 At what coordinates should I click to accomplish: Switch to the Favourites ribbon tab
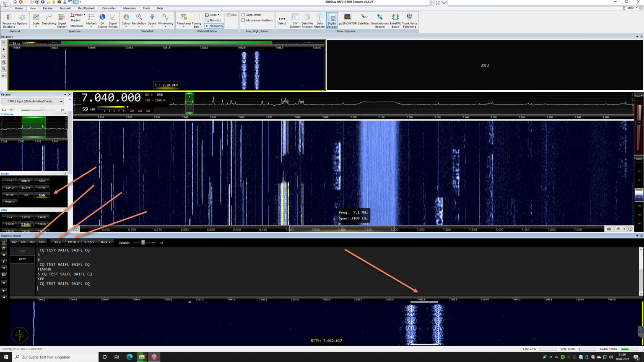tap(109, 8)
